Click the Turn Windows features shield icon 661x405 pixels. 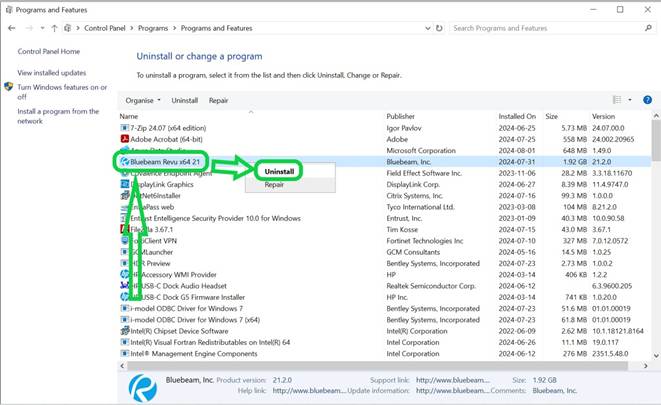[8, 87]
